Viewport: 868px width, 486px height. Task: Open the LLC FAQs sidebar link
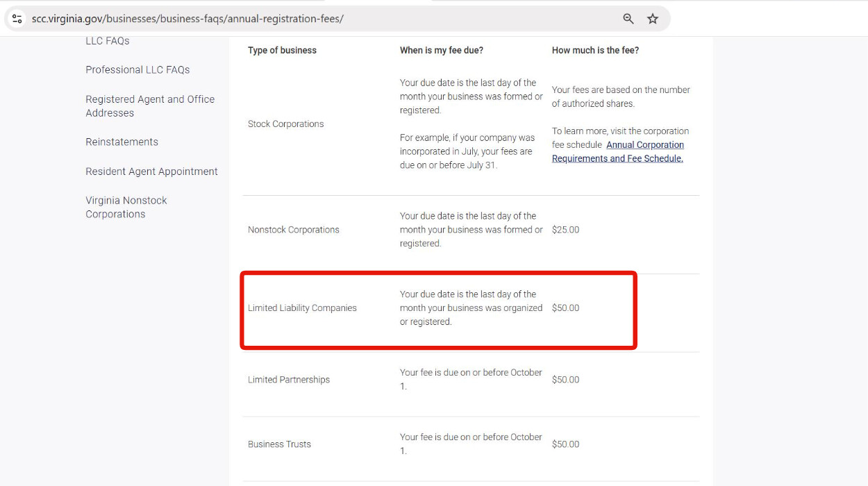coord(108,41)
